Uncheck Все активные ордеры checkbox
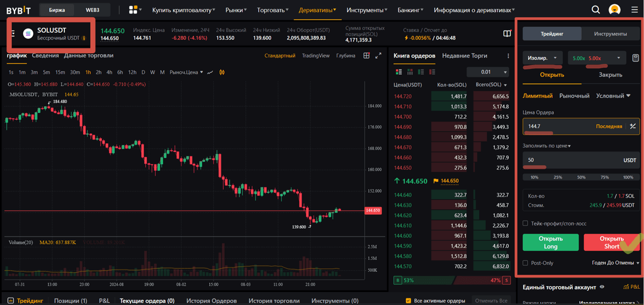Image resolution: width=644 pixels, height=305 pixels. 408,301
